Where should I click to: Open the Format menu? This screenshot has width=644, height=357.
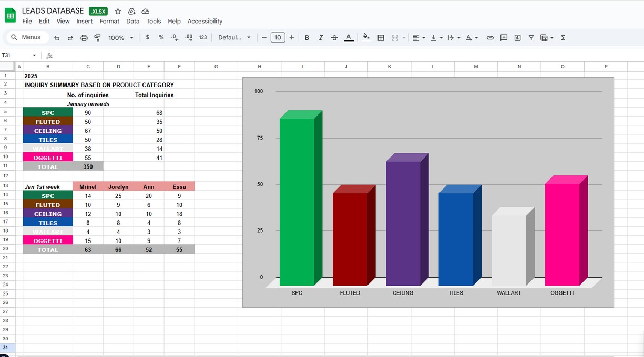109,21
